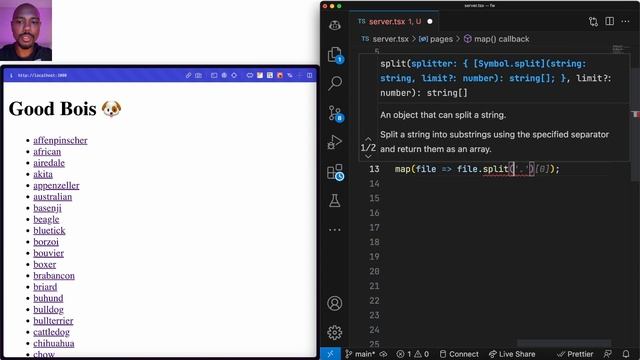Open the Source Control view
Screen dimensions: 640x360
click(335, 113)
